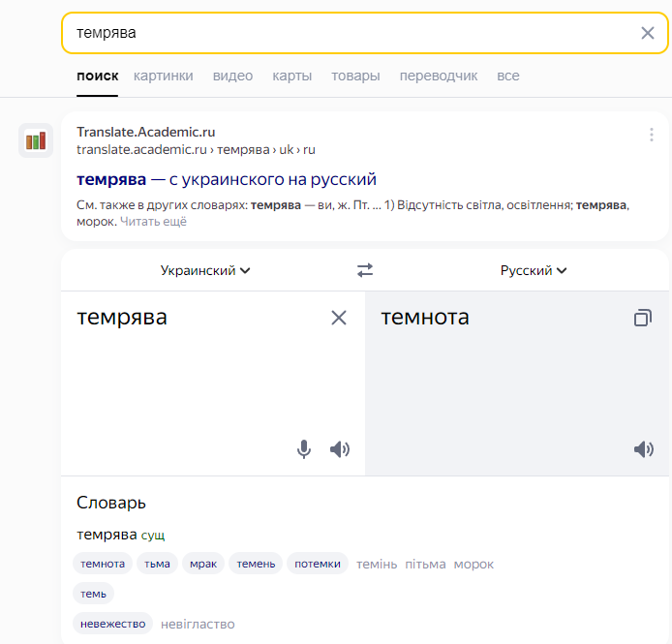672x644 pixels.
Task: Select the dictionary chip невежество
Action: coord(113,624)
